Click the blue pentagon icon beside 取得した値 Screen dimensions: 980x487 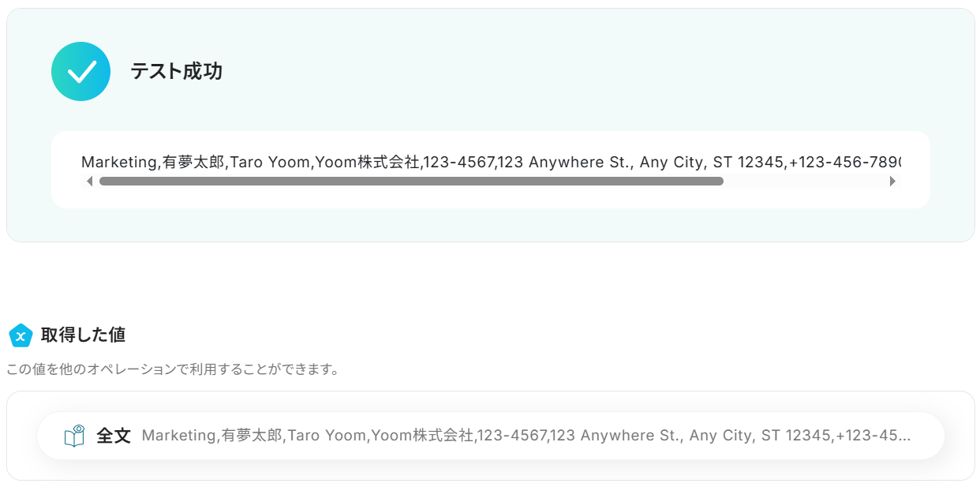pyautogui.click(x=21, y=335)
